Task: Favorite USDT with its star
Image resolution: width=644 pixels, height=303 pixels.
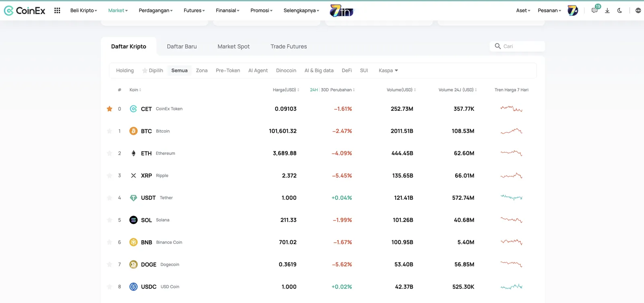Action: (x=109, y=198)
